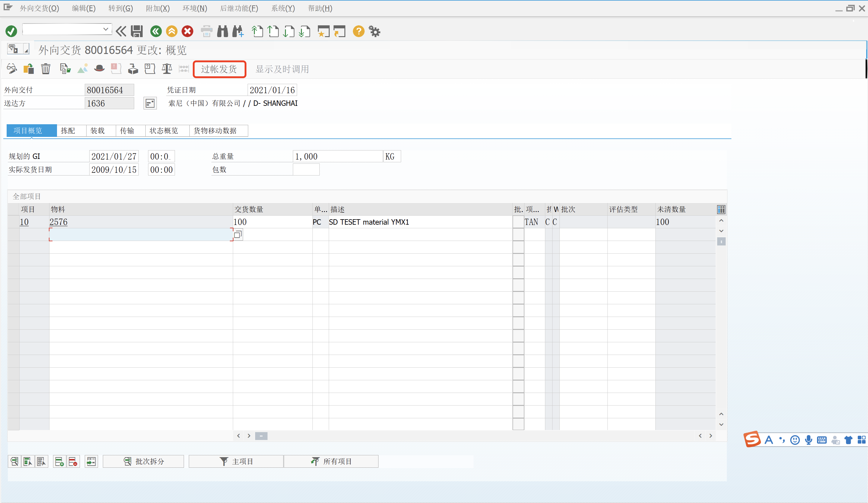This screenshot has height=503, width=868.
Task: Click the 过帐发货 button
Action: (219, 69)
